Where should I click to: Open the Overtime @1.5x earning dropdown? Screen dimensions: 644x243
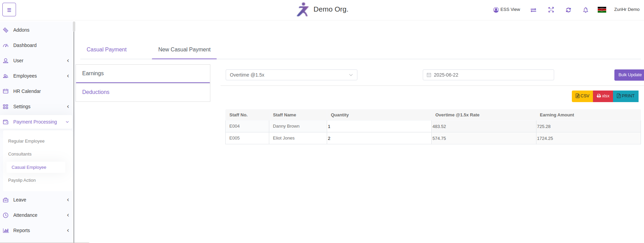pyautogui.click(x=291, y=75)
